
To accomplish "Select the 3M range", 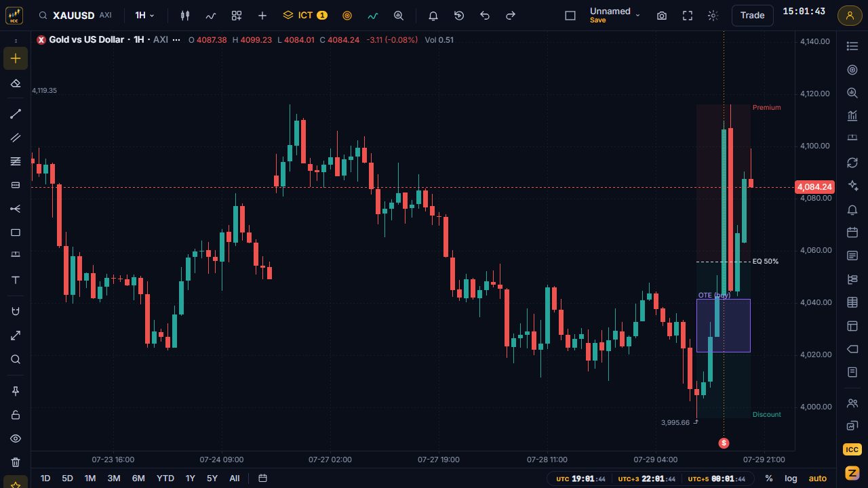I will point(114,479).
